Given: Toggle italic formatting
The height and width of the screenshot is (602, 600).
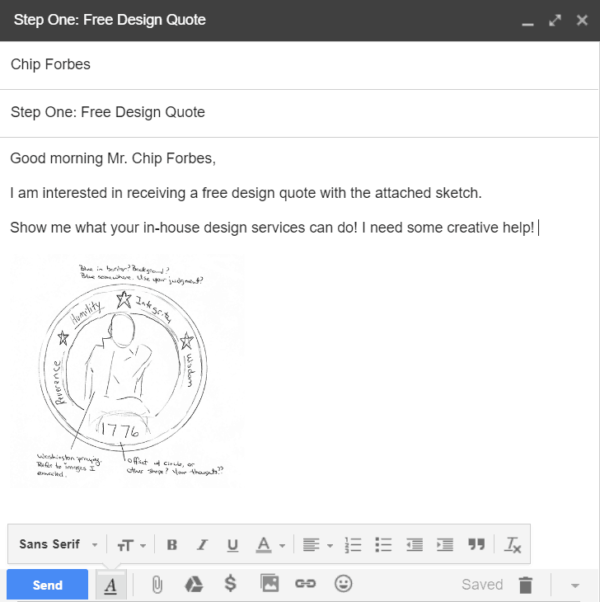Looking at the screenshot, I should click(x=202, y=545).
